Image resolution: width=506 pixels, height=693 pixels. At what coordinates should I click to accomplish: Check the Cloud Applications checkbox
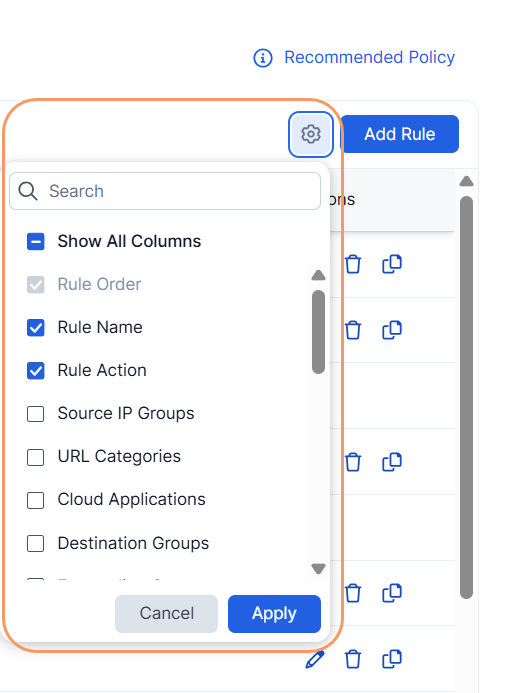[x=35, y=500]
